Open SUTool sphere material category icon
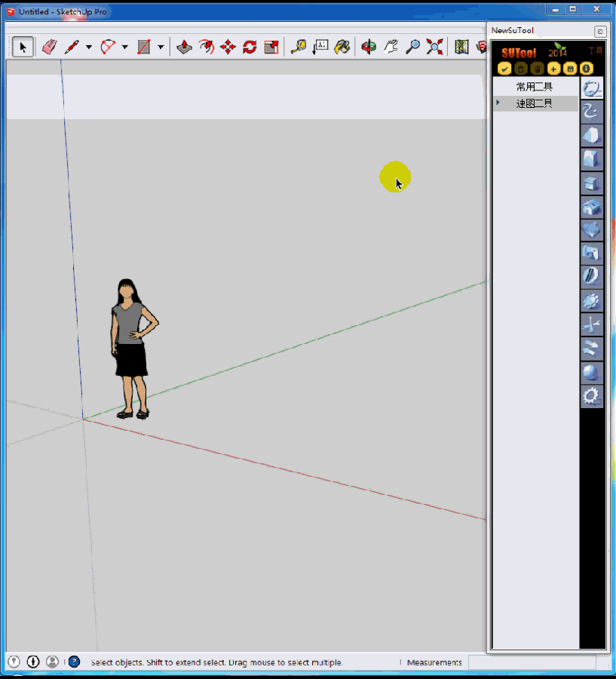The image size is (616, 679). [592, 372]
